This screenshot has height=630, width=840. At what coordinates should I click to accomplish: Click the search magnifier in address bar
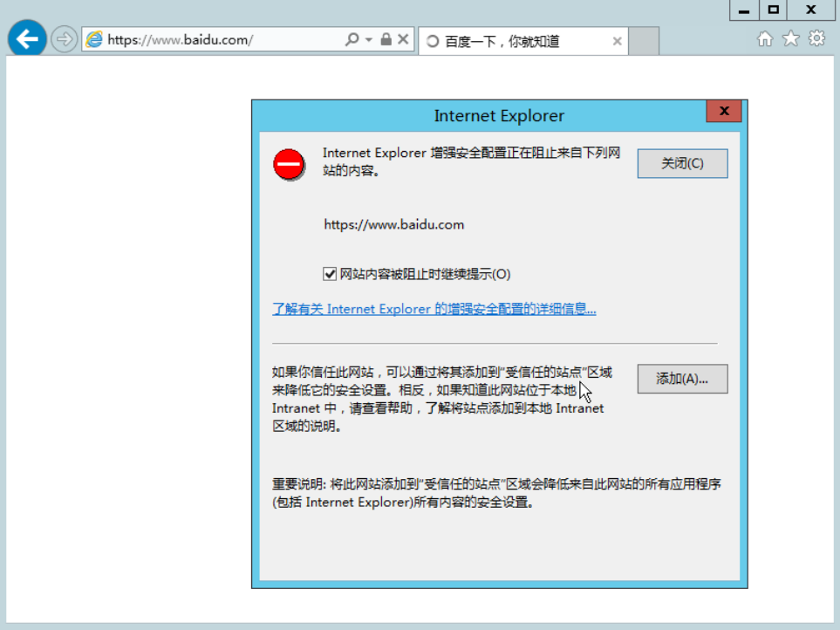352,39
